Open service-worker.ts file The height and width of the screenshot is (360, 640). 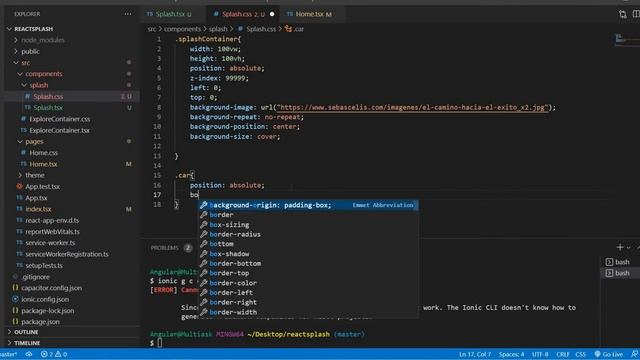click(x=50, y=243)
